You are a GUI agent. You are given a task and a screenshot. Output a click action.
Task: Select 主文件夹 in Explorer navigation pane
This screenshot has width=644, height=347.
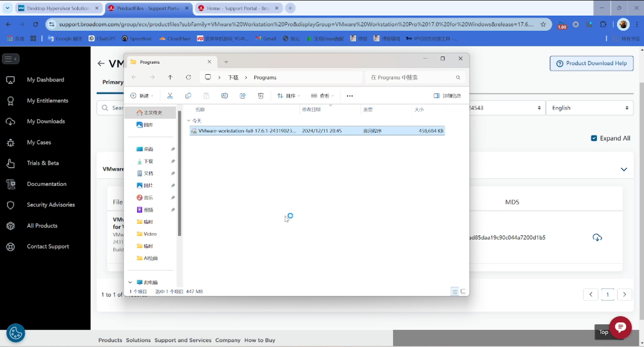[x=150, y=113]
